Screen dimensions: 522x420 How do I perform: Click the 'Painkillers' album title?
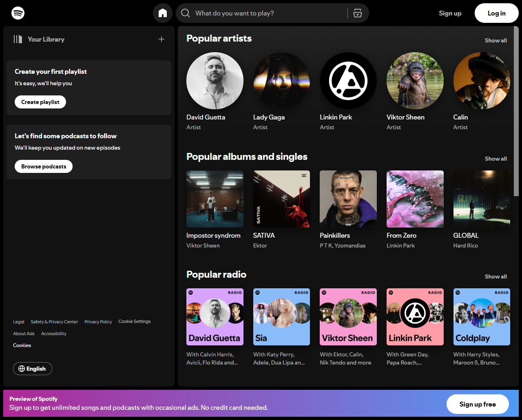tap(335, 235)
